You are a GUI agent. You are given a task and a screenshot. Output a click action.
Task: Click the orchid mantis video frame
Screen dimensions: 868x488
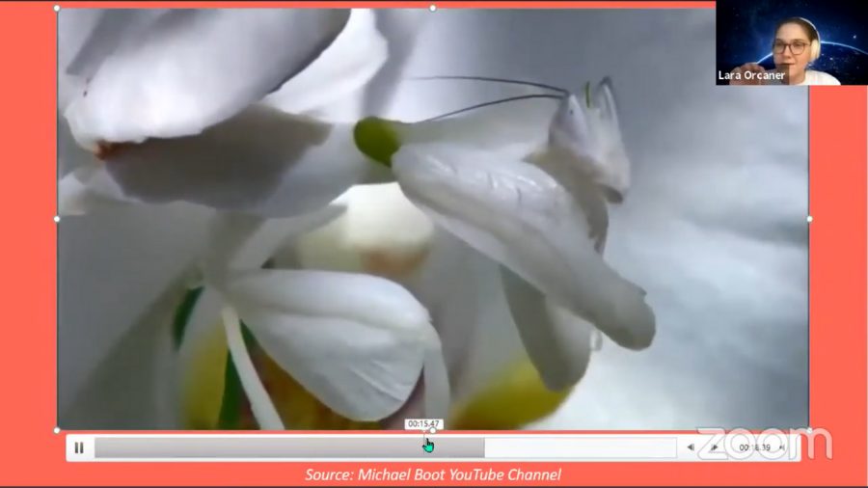(x=433, y=219)
